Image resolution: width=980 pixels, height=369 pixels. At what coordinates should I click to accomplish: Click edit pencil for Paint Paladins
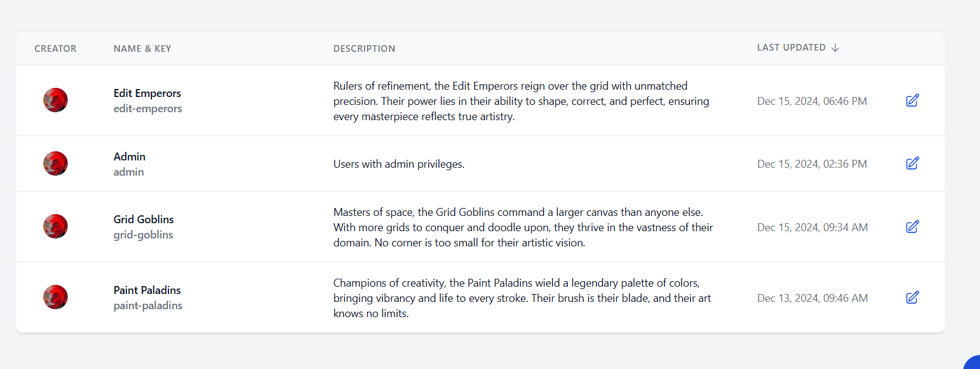tap(912, 298)
